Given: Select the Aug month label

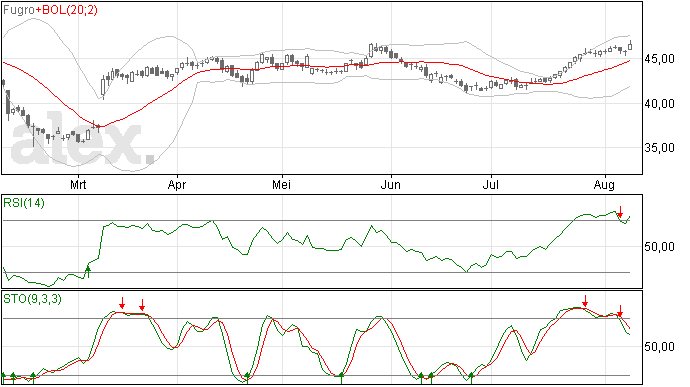Looking at the screenshot, I should pyautogui.click(x=604, y=184).
